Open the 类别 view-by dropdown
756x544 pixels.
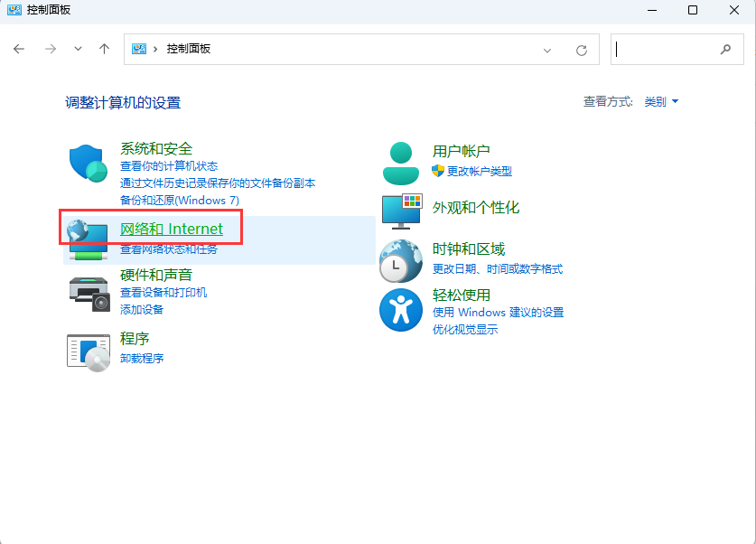[661, 102]
